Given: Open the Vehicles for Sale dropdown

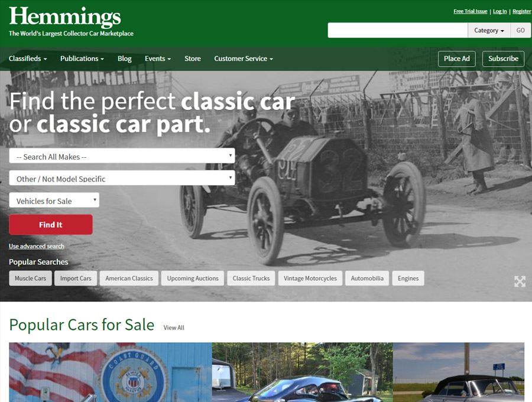Looking at the screenshot, I should point(54,200).
